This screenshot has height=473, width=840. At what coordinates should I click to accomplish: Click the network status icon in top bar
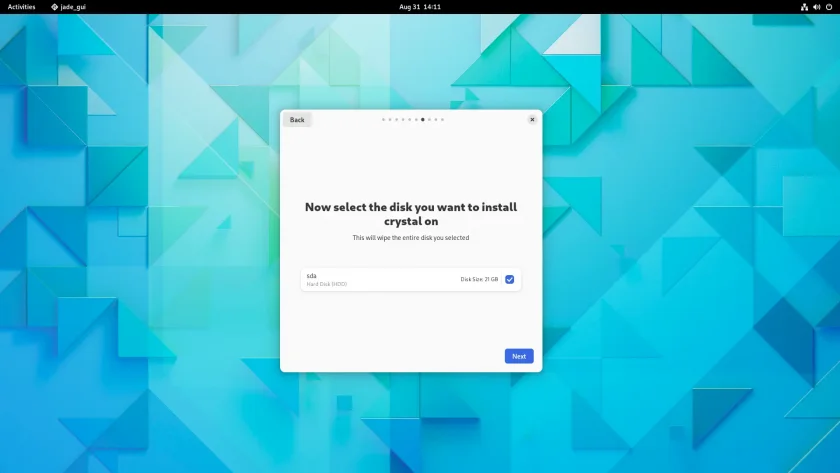tap(804, 7)
